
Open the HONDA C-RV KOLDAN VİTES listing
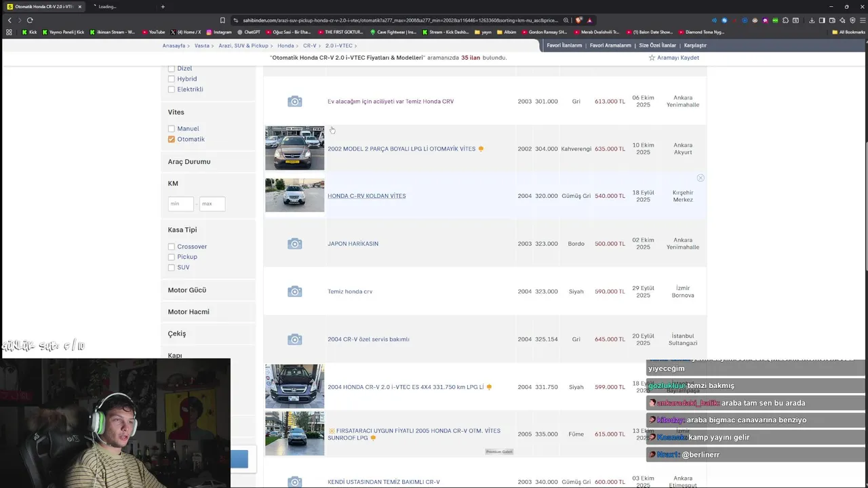366,196
